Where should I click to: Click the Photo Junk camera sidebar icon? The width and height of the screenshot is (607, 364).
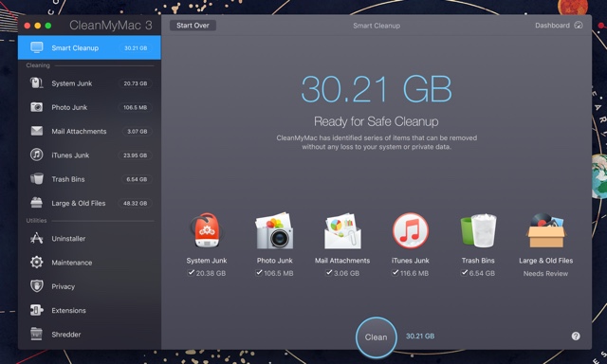click(37, 107)
